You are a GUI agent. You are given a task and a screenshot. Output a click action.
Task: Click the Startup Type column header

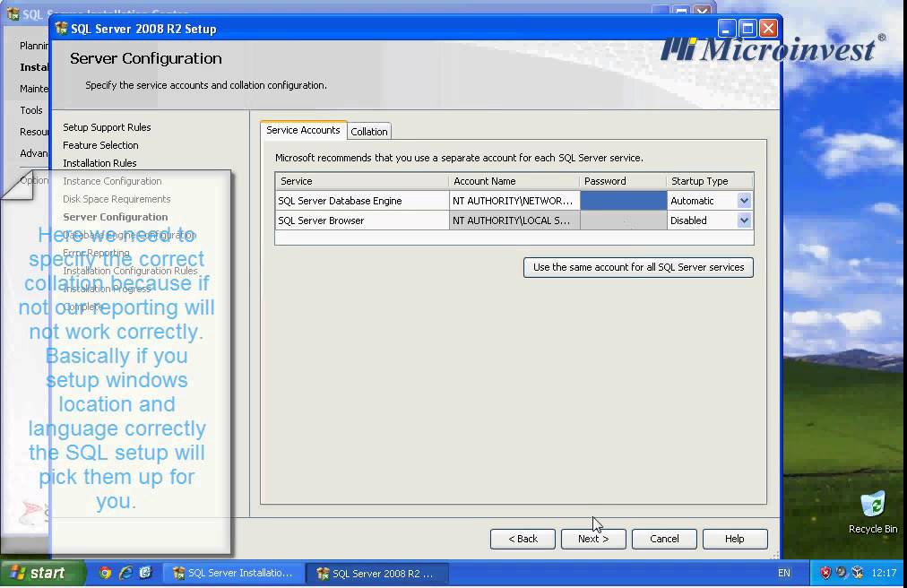coord(710,181)
